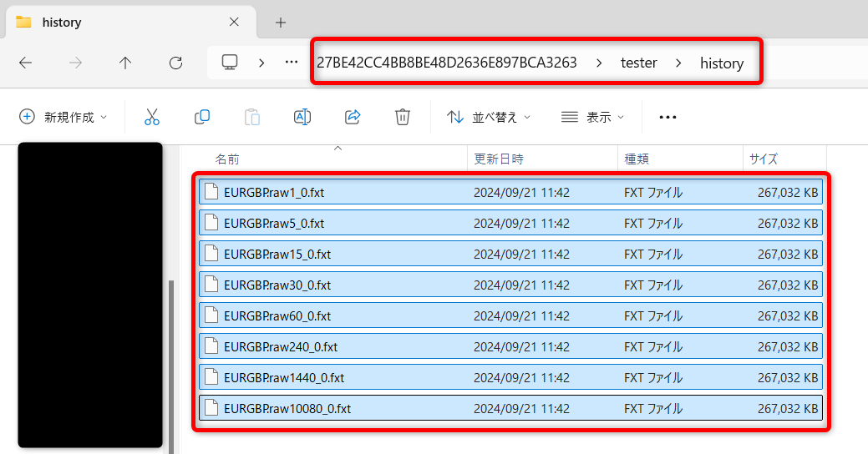Viewport: 868px width, 454px height.
Task: Expand chevron after 27BE42CC folder path
Action: coord(599,63)
